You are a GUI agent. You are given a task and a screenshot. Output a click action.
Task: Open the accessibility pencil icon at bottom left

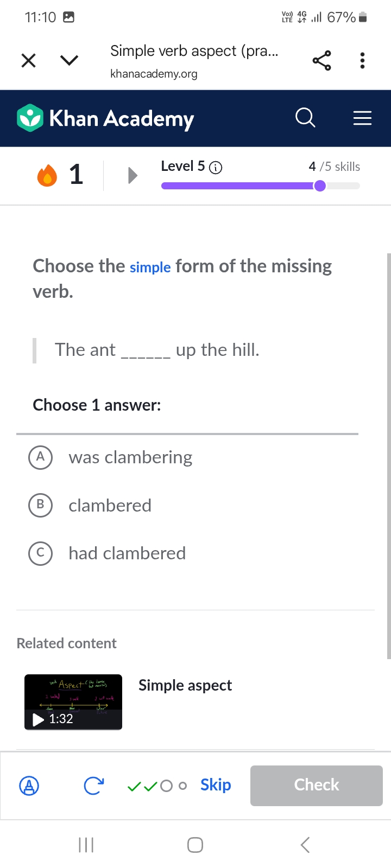29,785
